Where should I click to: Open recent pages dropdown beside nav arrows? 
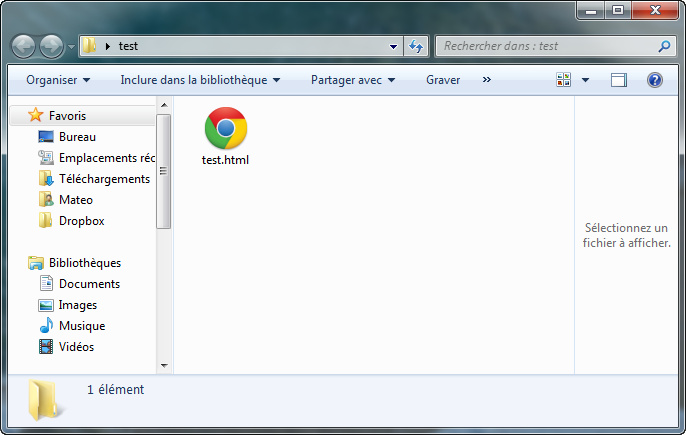tap(71, 46)
